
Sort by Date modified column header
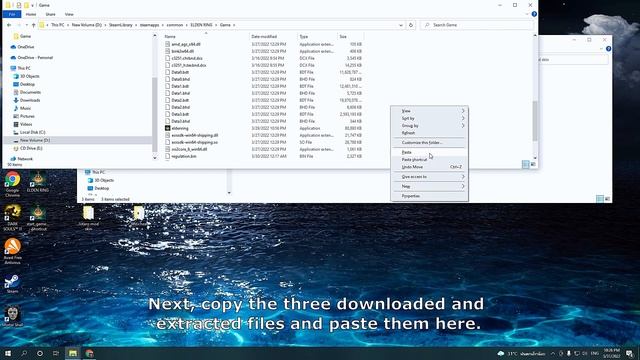pyautogui.click(x=273, y=36)
